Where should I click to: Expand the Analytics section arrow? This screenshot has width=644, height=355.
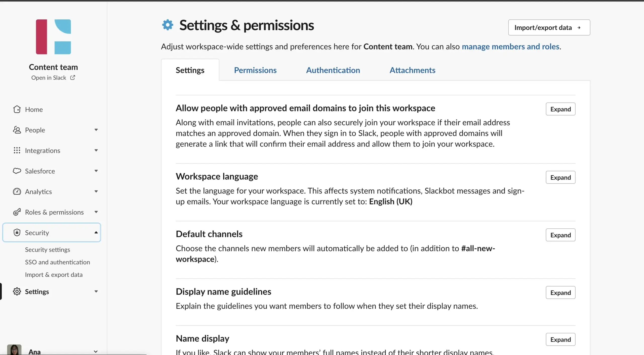96,191
